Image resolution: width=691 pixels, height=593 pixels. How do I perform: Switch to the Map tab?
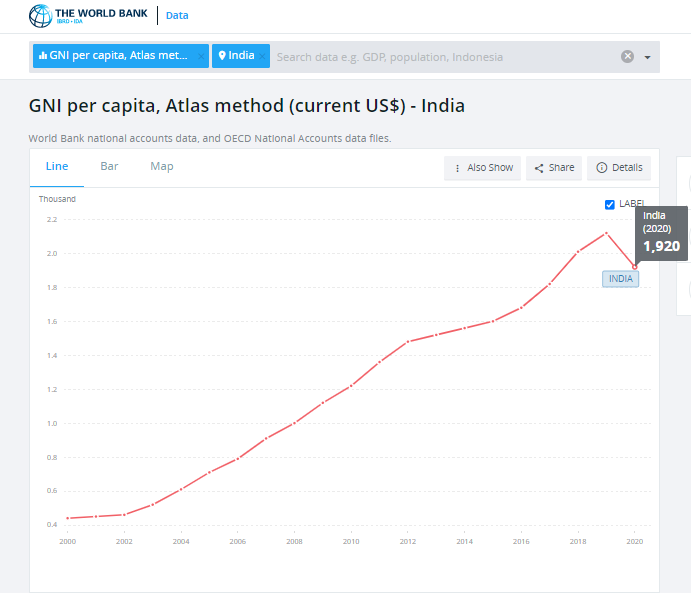point(161,166)
